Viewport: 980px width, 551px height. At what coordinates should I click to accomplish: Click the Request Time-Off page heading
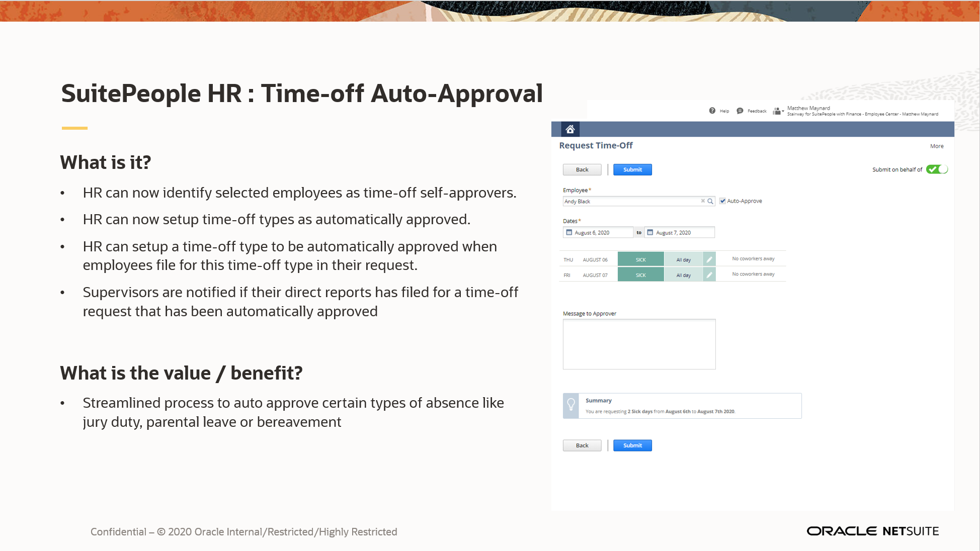coord(596,145)
